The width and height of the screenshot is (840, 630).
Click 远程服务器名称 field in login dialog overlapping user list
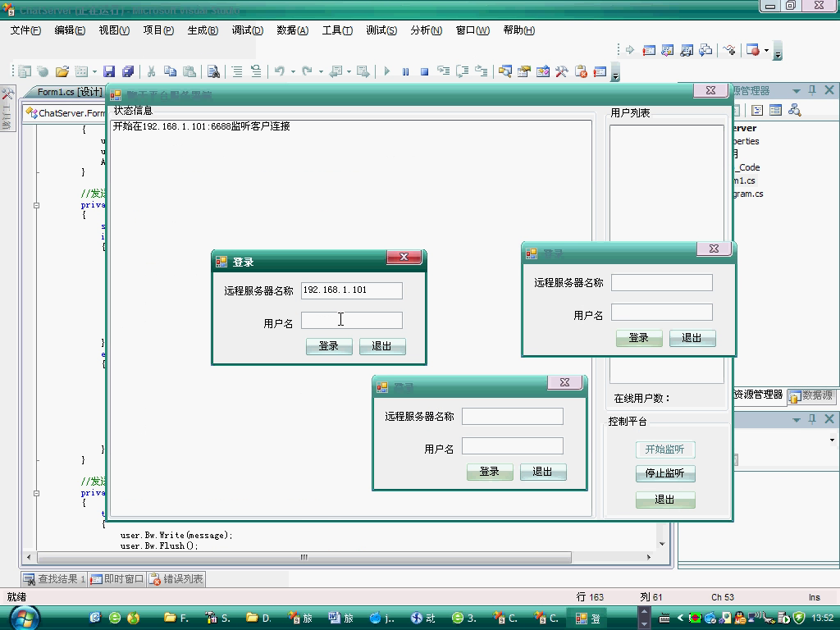pyautogui.click(x=662, y=282)
